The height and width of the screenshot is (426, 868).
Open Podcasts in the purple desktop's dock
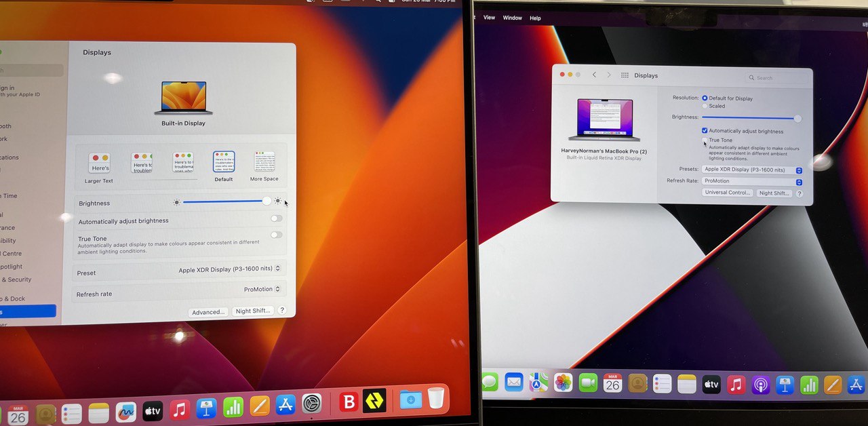click(x=760, y=385)
